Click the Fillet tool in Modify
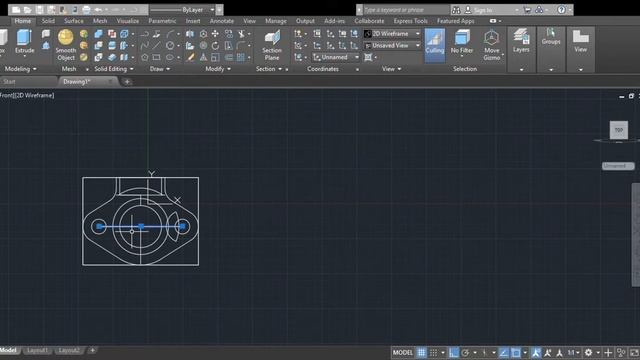640x360 pixels. pyautogui.click(x=241, y=46)
